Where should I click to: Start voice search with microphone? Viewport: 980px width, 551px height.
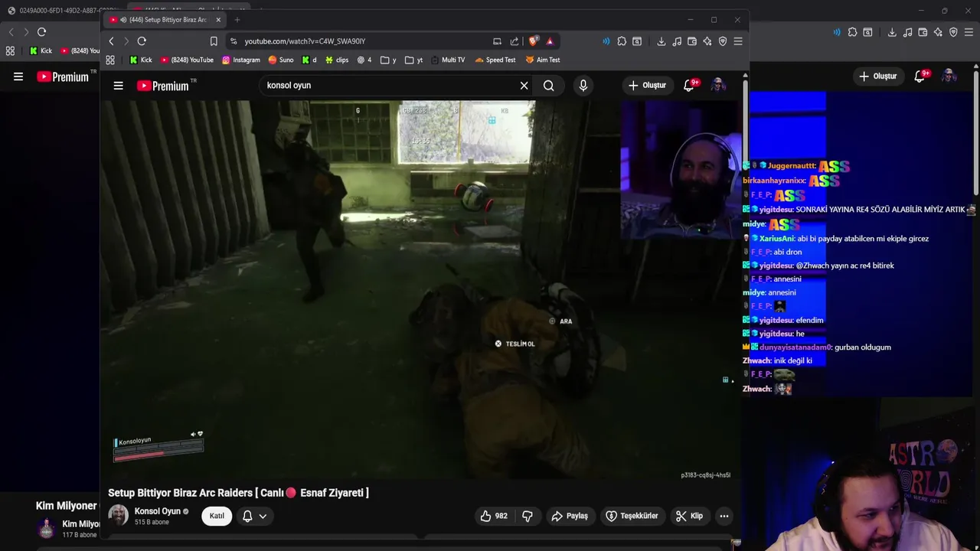click(583, 86)
